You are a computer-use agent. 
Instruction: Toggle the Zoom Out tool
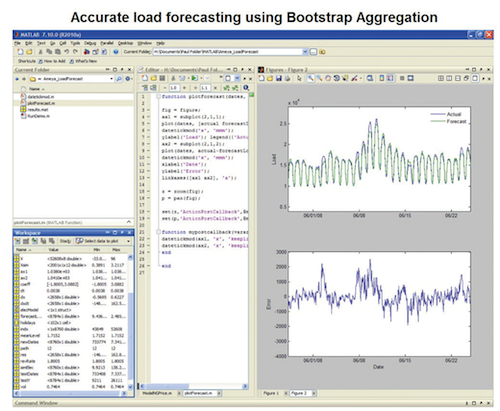[x=319, y=78]
